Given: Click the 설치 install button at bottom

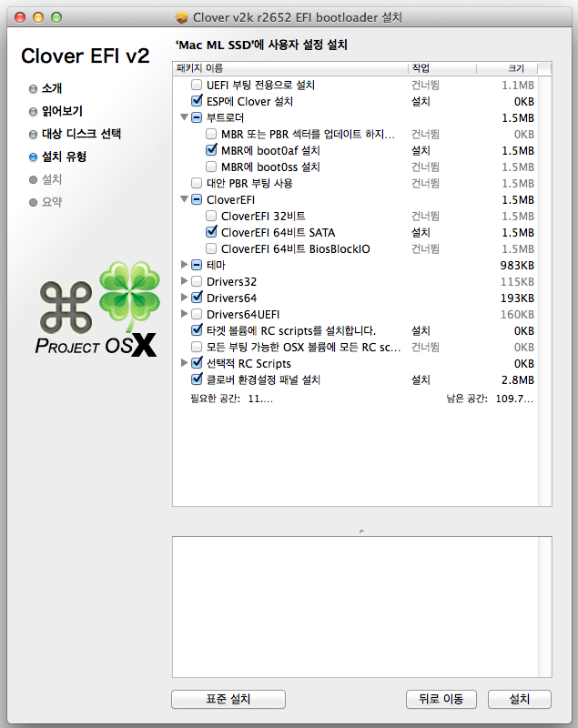Looking at the screenshot, I should click(x=520, y=699).
